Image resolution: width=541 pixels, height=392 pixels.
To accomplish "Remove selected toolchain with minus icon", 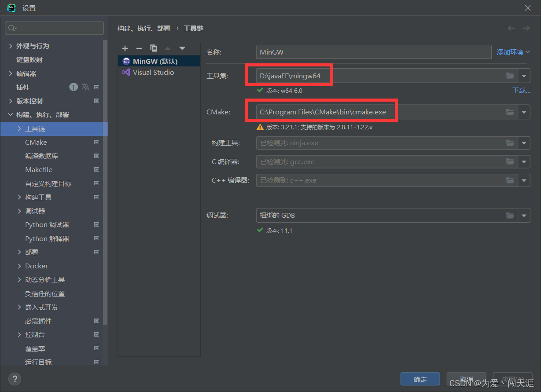I will (139, 48).
